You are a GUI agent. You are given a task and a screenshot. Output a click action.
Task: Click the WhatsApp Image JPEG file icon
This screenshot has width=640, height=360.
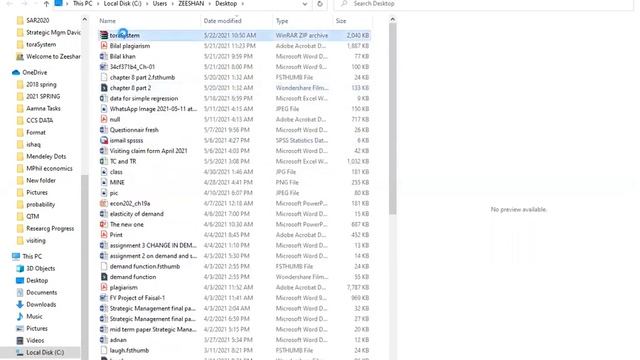(x=104, y=109)
